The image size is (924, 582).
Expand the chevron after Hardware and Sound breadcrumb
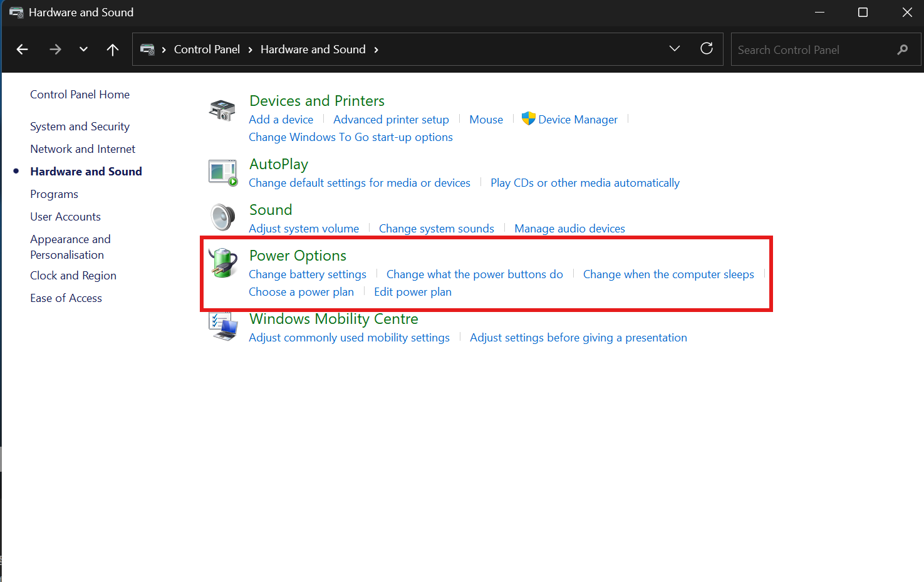click(376, 50)
